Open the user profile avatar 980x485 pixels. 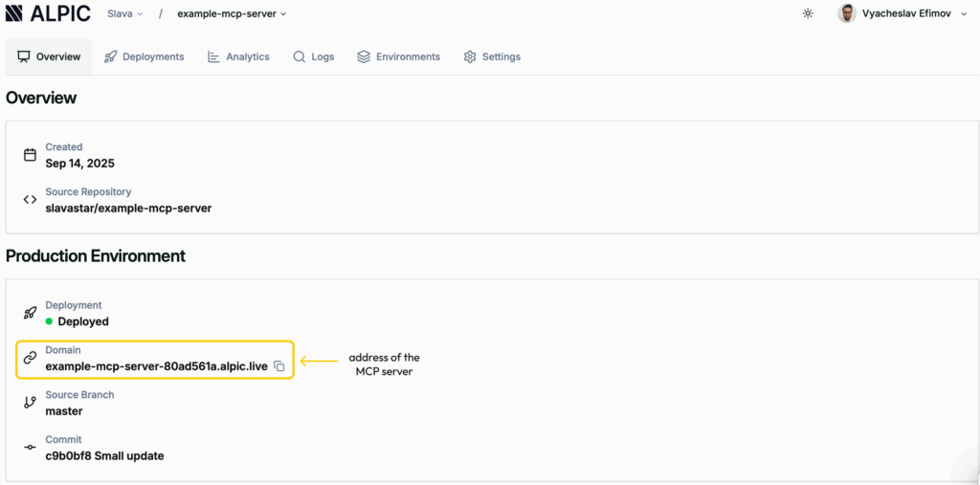coord(846,13)
